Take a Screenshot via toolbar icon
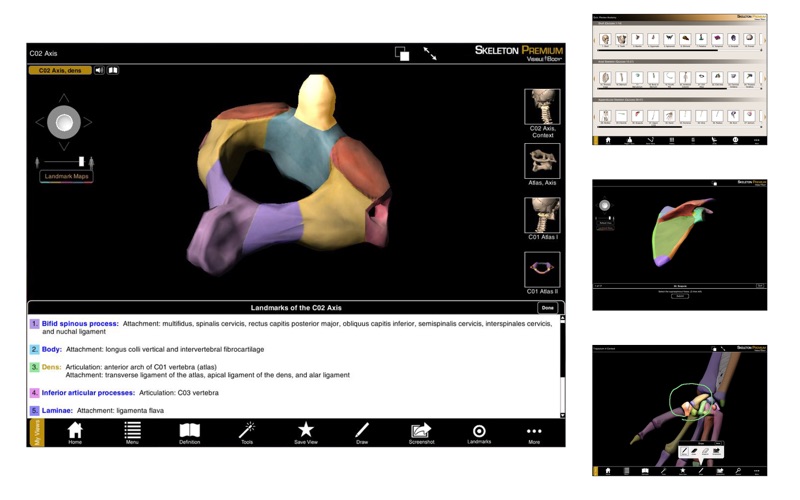This screenshot has width=800, height=500. point(421,433)
